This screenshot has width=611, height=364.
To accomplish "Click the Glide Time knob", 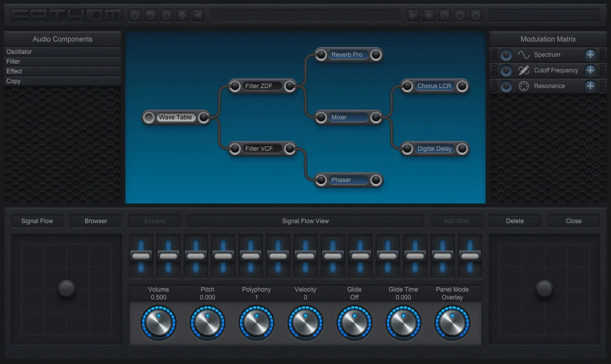I will 403,323.
